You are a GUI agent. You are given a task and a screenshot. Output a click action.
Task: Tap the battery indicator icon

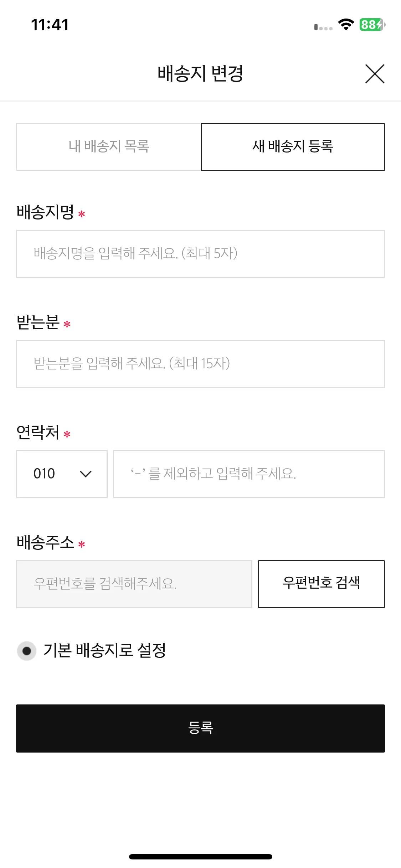pyautogui.click(x=372, y=25)
